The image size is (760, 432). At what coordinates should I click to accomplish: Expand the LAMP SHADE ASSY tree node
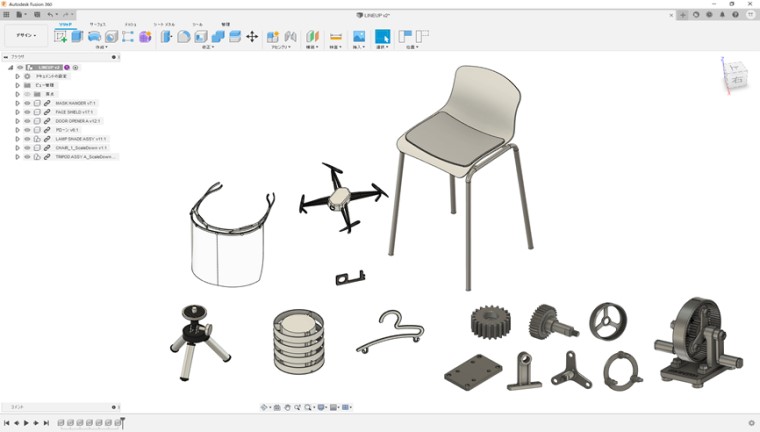[17, 139]
